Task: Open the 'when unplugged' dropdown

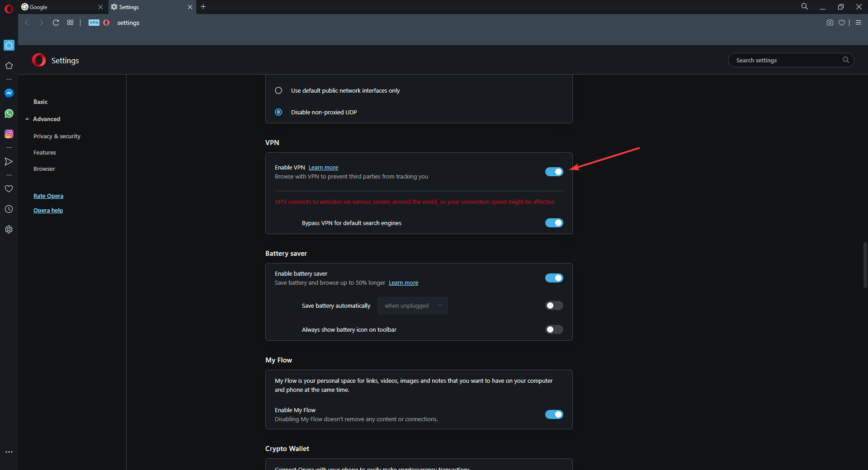Action: (413, 305)
